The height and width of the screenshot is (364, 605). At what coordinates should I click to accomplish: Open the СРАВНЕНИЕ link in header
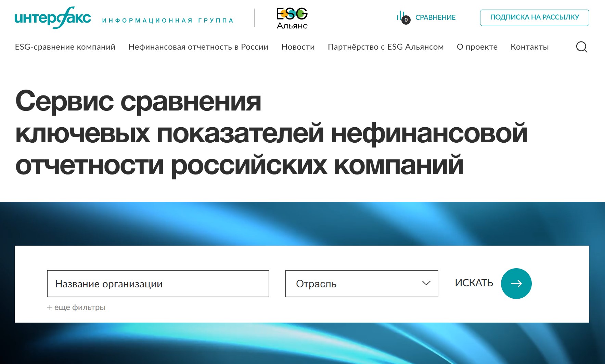pos(435,17)
